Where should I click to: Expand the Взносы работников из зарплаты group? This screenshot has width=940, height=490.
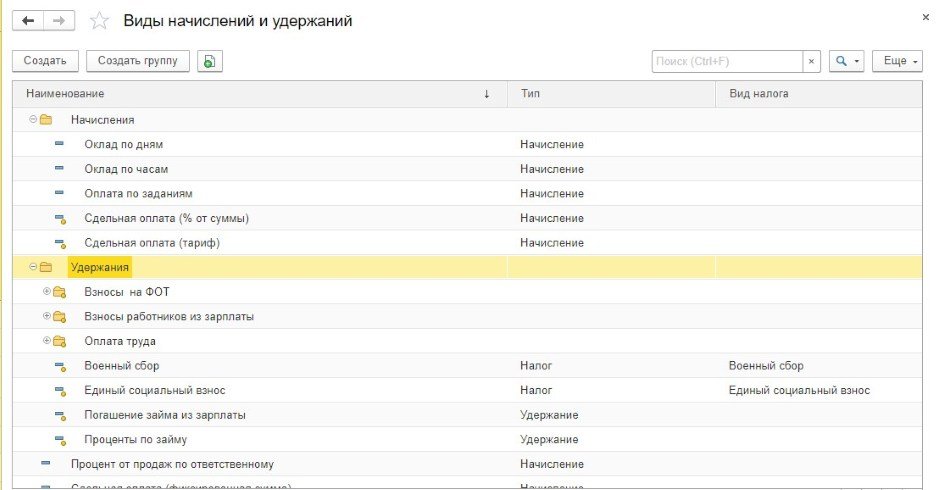(47, 316)
